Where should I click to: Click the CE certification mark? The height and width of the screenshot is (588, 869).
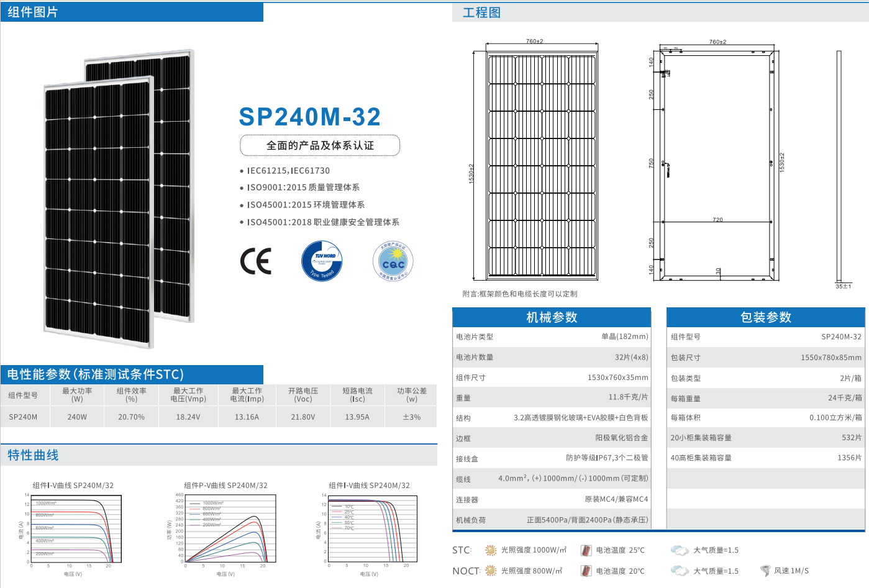coord(256,261)
